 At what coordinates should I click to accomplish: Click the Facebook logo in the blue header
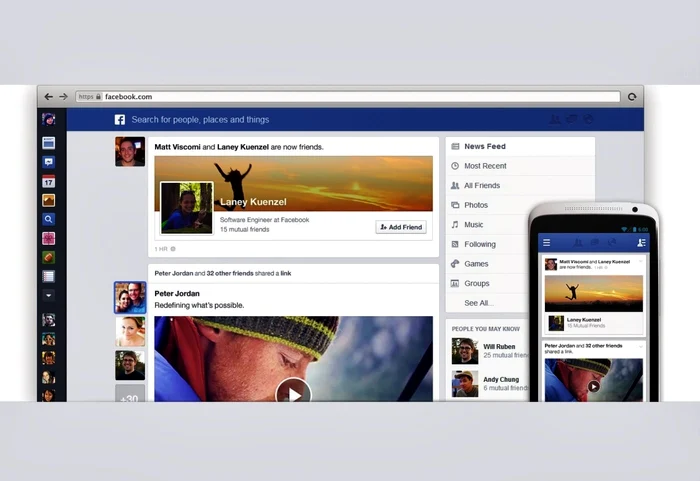120,120
